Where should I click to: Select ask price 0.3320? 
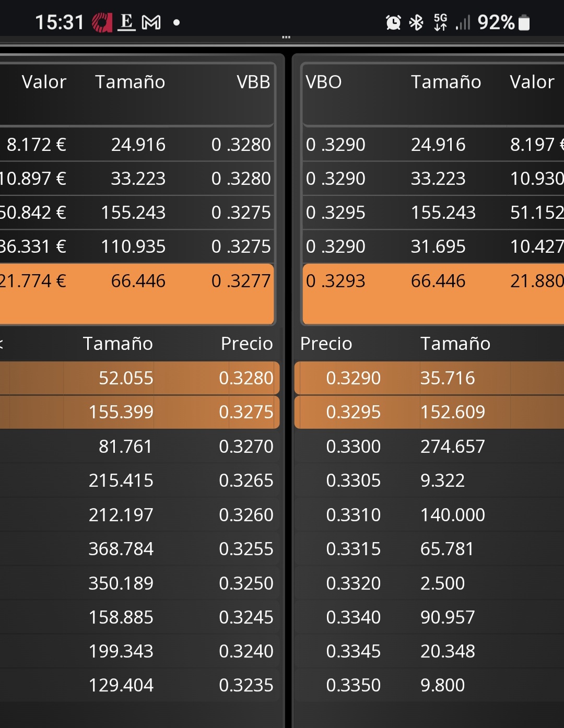click(x=354, y=583)
